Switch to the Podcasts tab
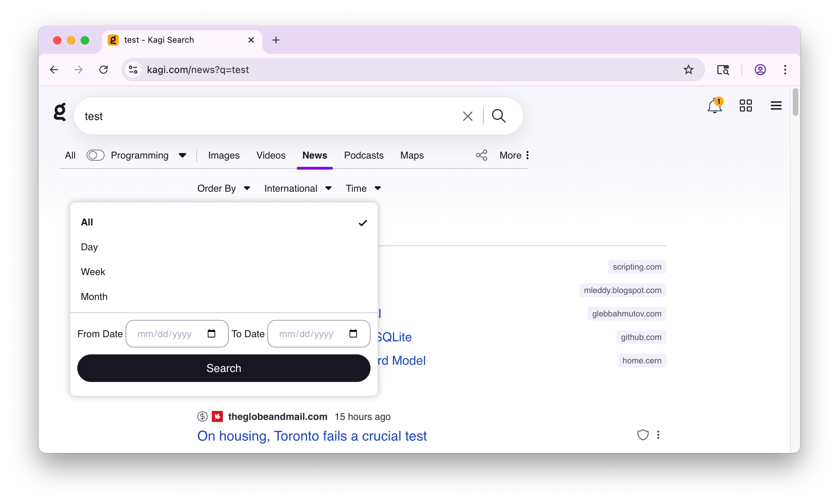 tap(364, 155)
